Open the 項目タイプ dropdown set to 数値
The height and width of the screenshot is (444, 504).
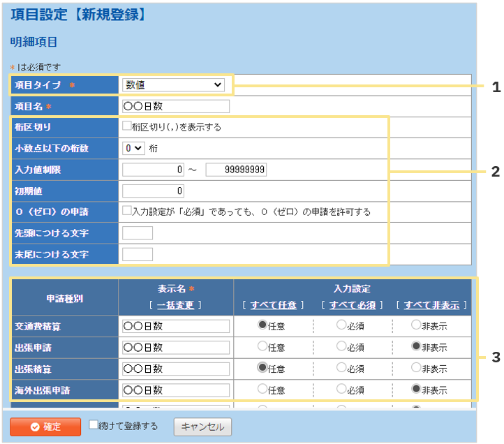pyautogui.click(x=173, y=85)
